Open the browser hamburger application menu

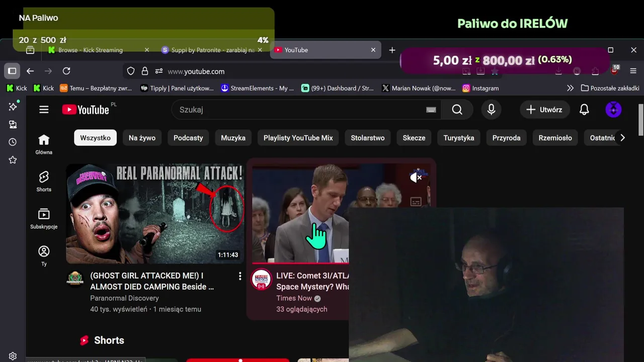pos(633,71)
